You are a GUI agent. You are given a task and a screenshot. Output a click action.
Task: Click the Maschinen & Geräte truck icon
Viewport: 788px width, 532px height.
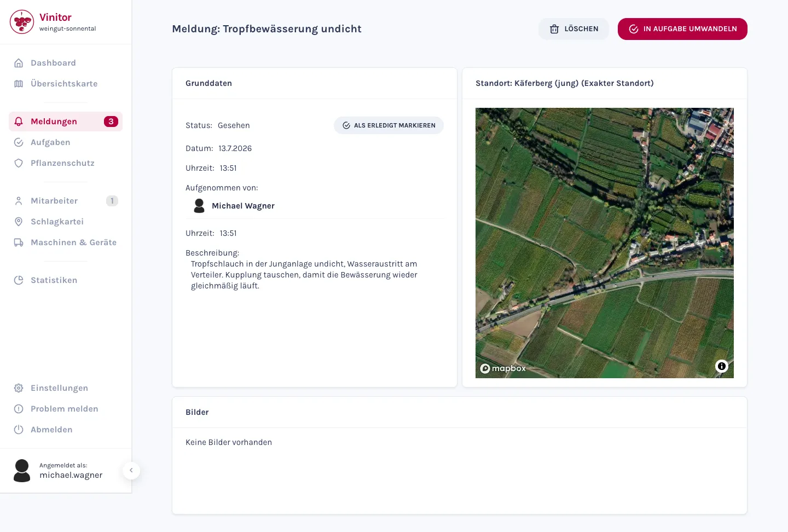pos(19,242)
